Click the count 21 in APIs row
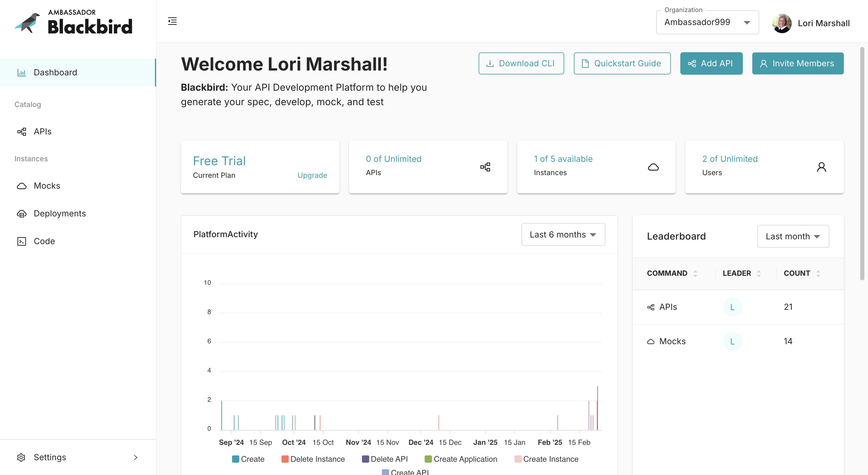This screenshot has width=868, height=475. (x=788, y=307)
